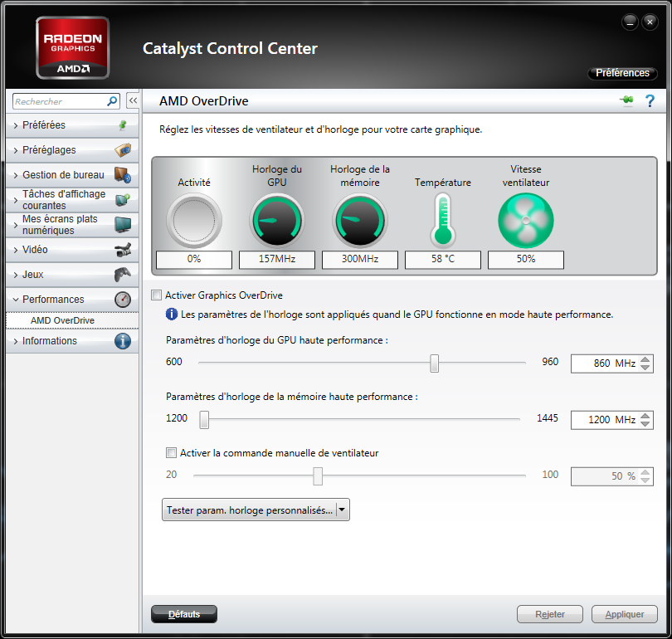The width and height of the screenshot is (672, 639).
Task: Open the Gestion de bureau menu
Action: pos(63,175)
